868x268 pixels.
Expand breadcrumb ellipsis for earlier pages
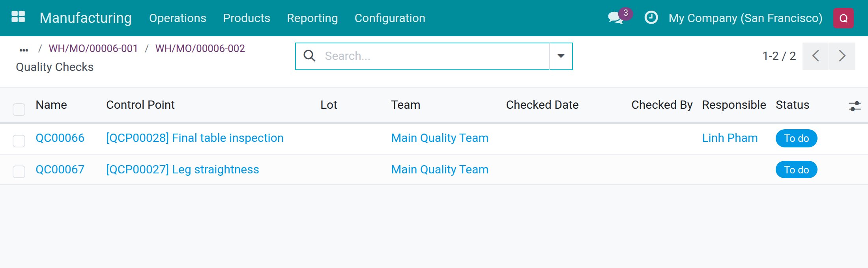pyautogui.click(x=24, y=50)
